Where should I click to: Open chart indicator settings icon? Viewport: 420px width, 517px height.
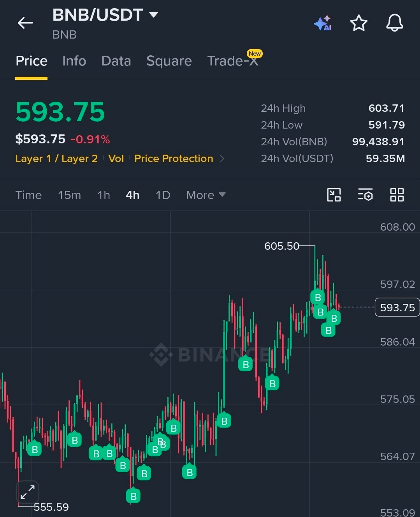coord(366,195)
